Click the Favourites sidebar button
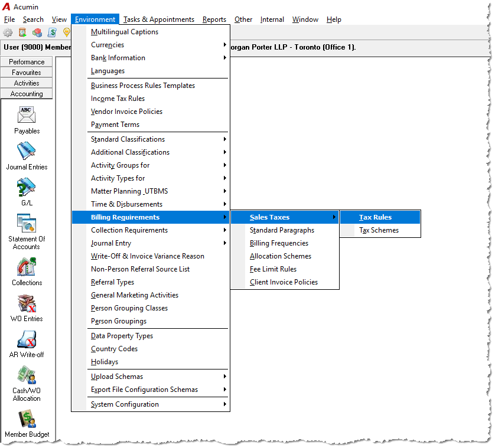The image size is (495, 448). [27, 73]
